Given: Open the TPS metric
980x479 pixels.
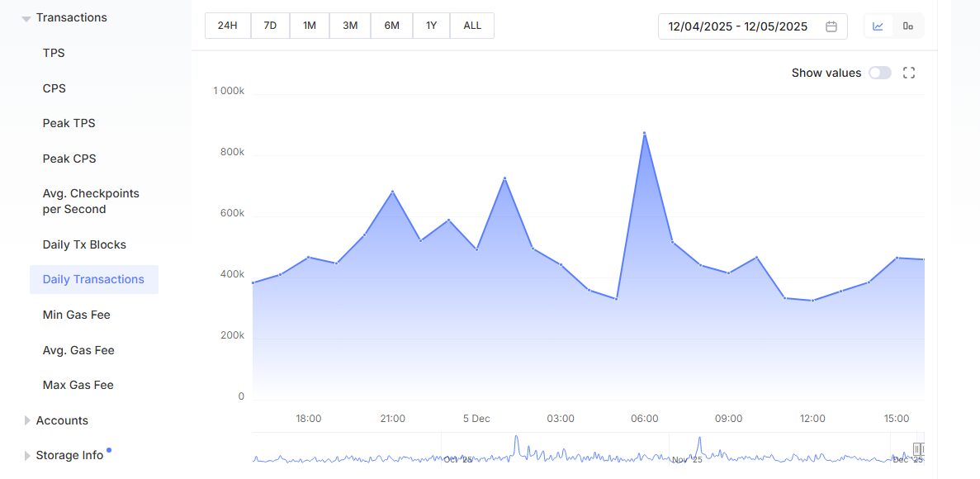Looking at the screenshot, I should point(54,53).
